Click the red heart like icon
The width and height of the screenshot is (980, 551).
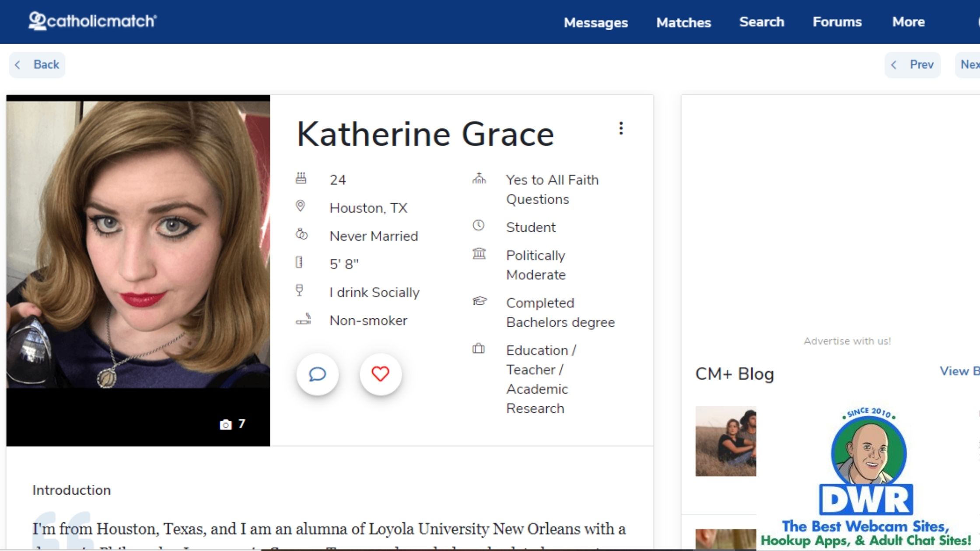click(x=380, y=374)
